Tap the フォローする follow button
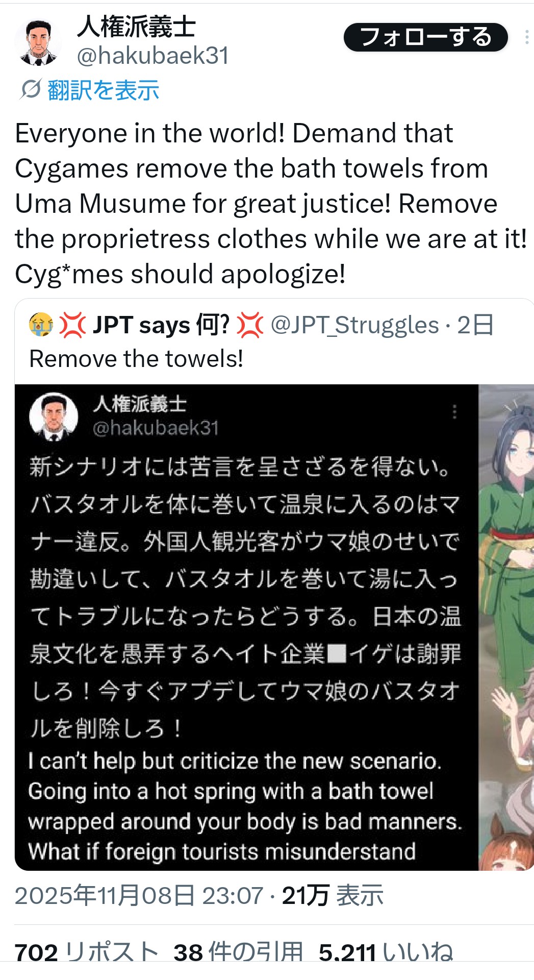The image size is (534, 980). pos(426,37)
